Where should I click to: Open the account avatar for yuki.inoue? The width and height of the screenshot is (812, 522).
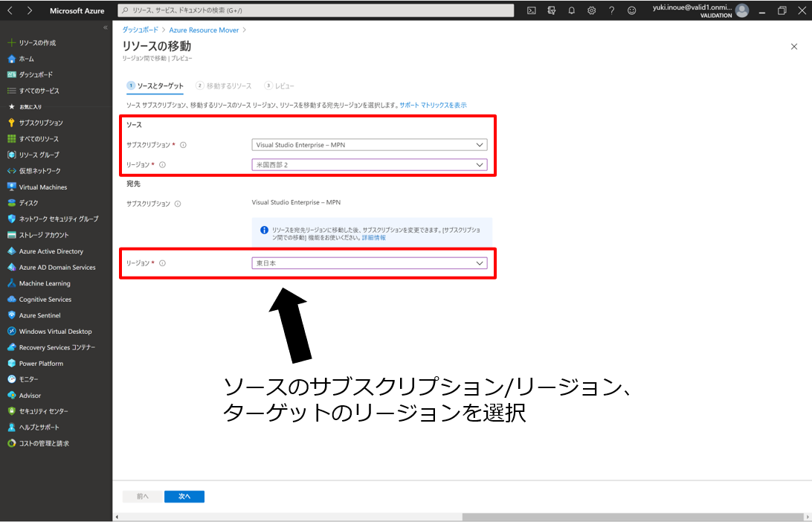(x=742, y=10)
